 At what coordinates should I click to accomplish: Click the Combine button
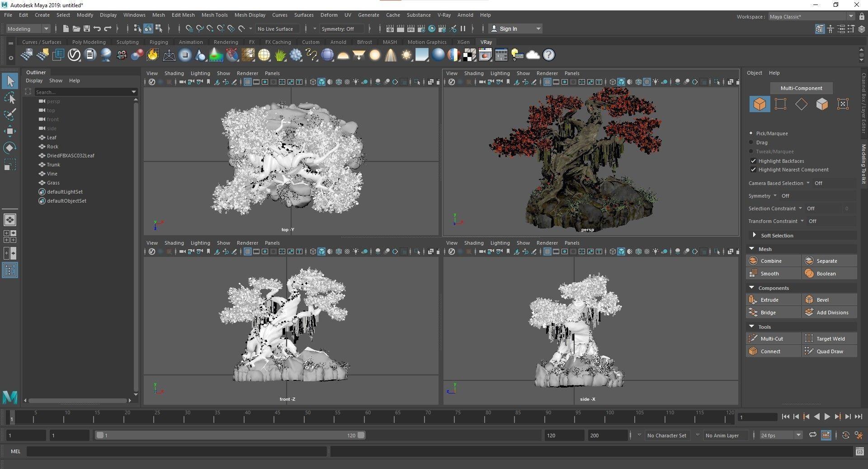pyautogui.click(x=773, y=261)
